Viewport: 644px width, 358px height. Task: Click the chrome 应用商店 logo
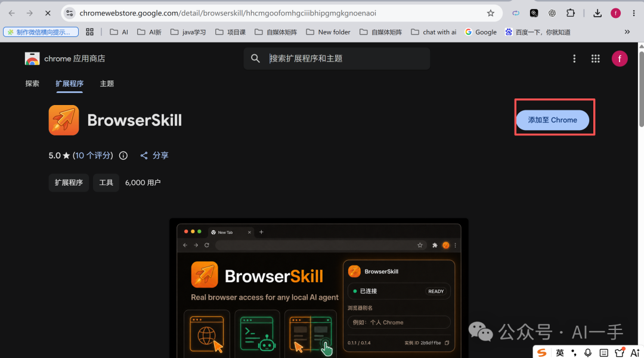click(65, 59)
